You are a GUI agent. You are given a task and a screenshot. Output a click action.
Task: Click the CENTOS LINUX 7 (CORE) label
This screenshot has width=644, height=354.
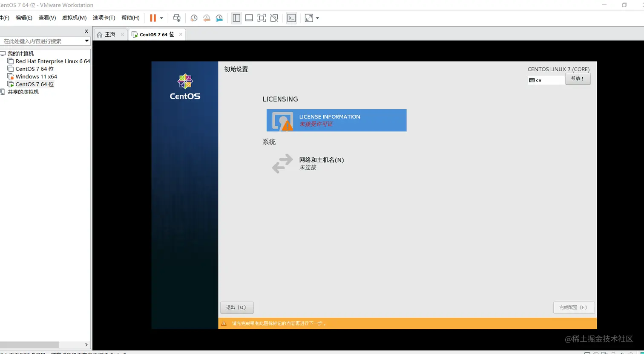(559, 70)
